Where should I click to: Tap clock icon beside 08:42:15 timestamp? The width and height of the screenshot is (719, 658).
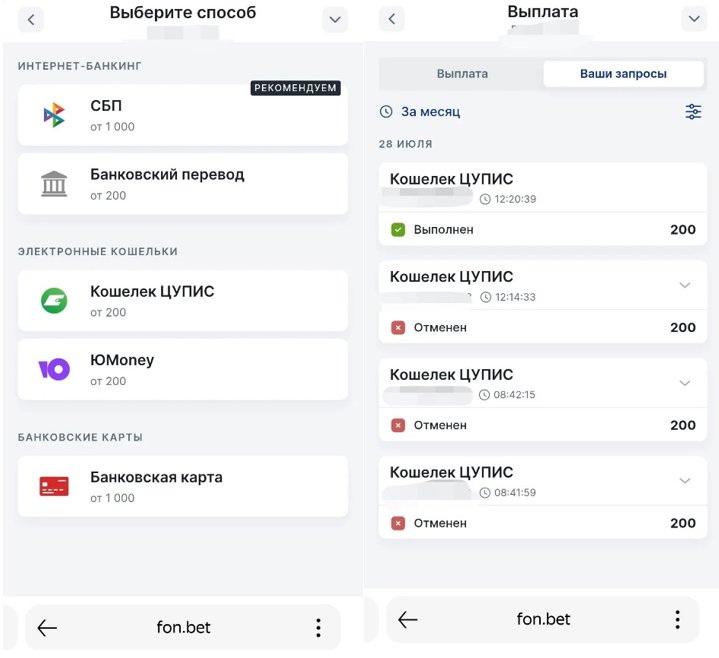tap(484, 395)
